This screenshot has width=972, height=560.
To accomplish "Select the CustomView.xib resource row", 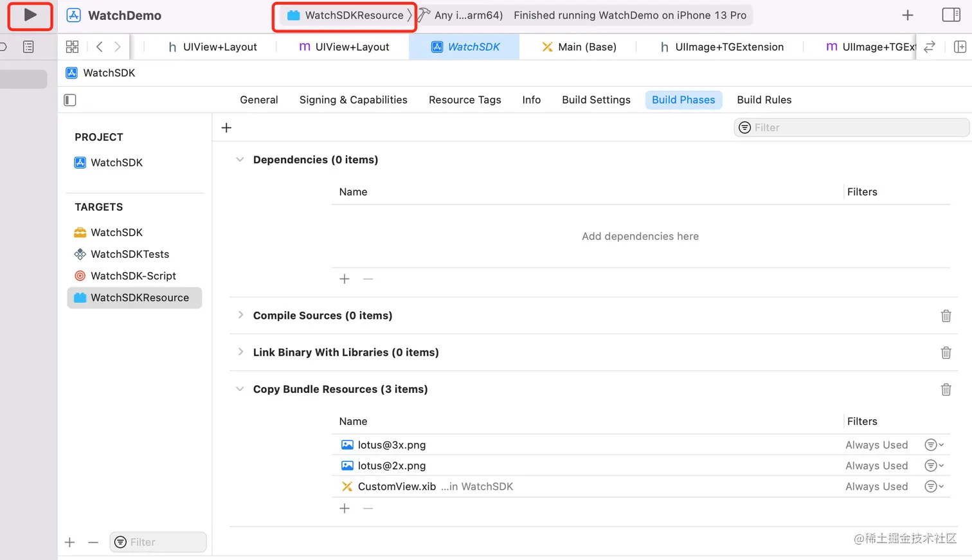I will pos(641,487).
